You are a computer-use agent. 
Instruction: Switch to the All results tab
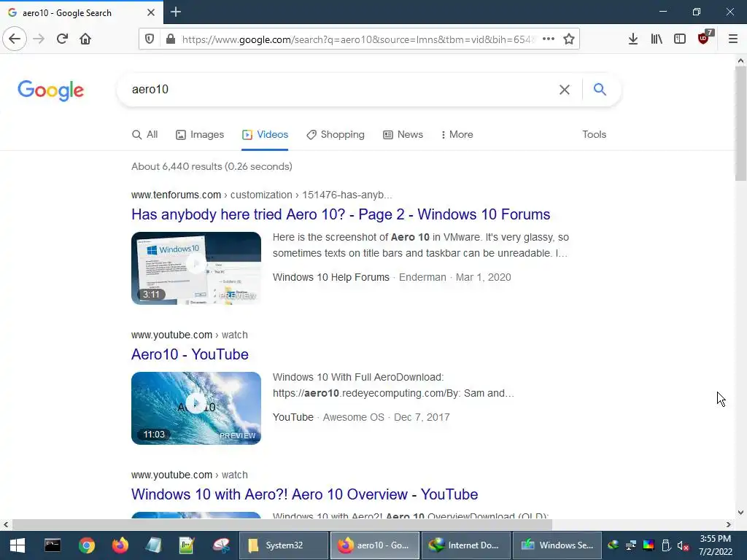pyautogui.click(x=145, y=135)
